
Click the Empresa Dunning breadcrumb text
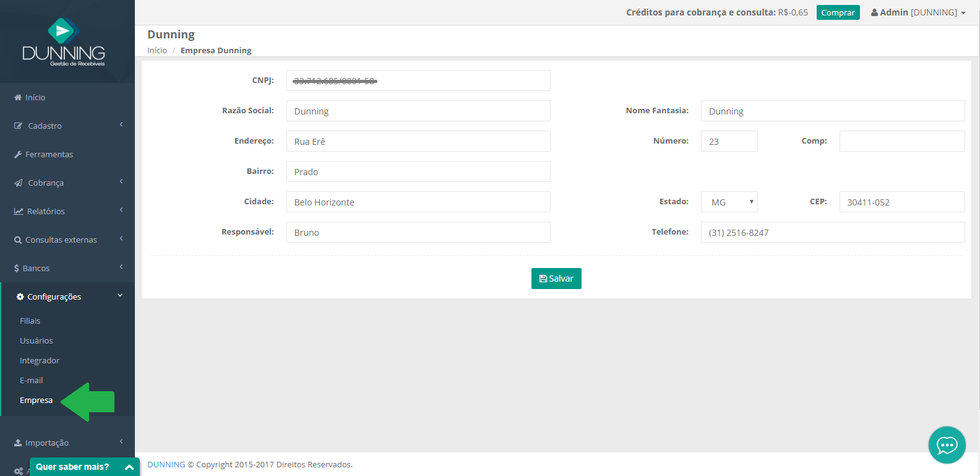(x=216, y=50)
